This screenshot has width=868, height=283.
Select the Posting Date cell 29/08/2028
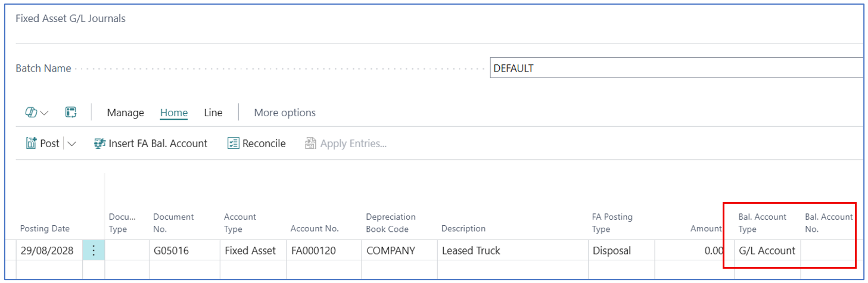coord(47,251)
